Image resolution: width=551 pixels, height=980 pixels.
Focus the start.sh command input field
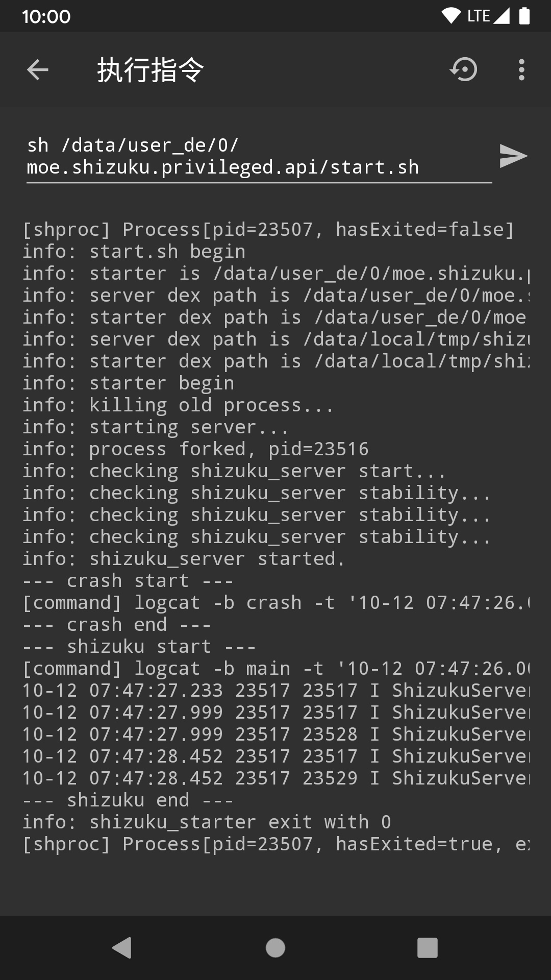coord(259,157)
